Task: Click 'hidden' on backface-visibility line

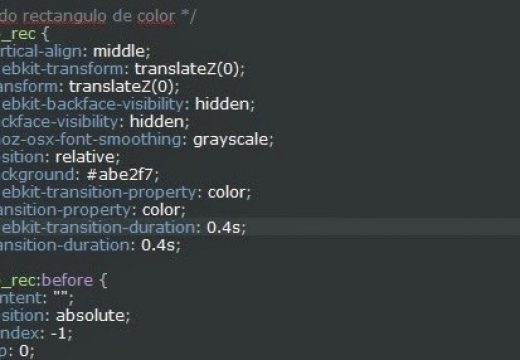Action: coord(157,122)
